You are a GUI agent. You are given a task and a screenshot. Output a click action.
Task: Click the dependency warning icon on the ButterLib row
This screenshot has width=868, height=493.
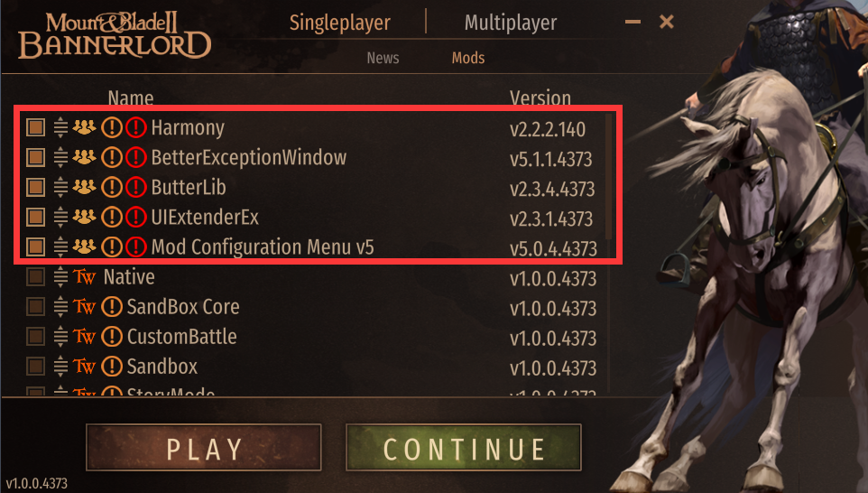[111, 187]
